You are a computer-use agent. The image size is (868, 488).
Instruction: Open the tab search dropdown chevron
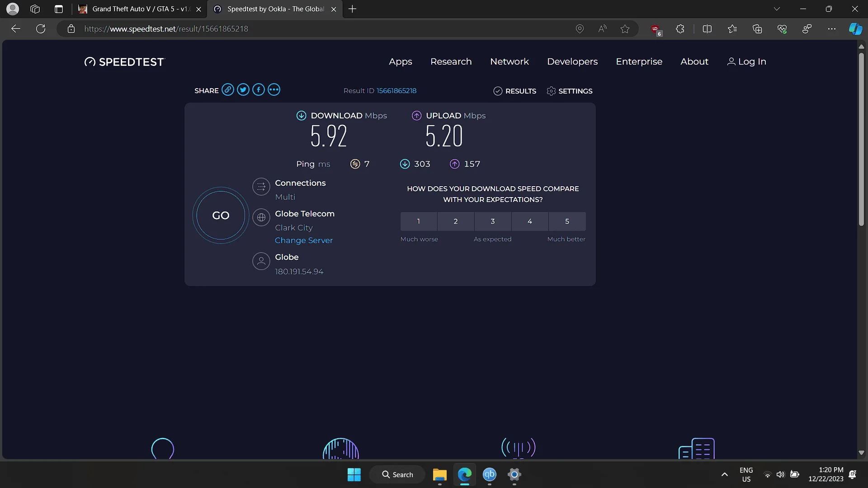tap(777, 9)
